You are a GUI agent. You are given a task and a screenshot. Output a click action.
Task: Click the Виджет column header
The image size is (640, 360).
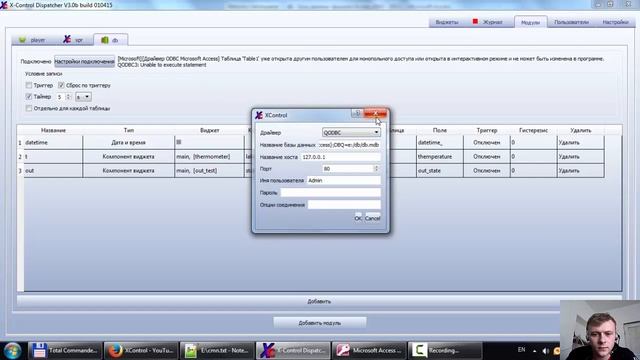coord(209,130)
